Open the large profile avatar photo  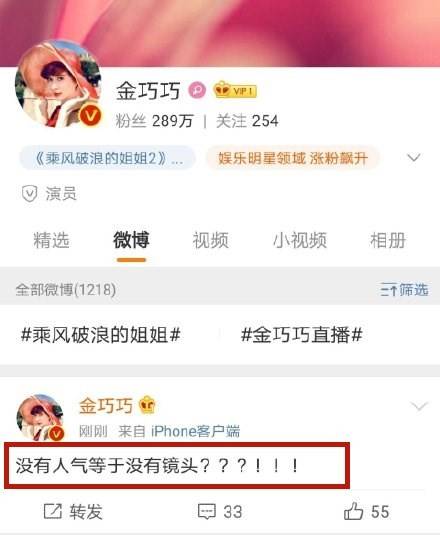pyautogui.click(x=58, y=84)
